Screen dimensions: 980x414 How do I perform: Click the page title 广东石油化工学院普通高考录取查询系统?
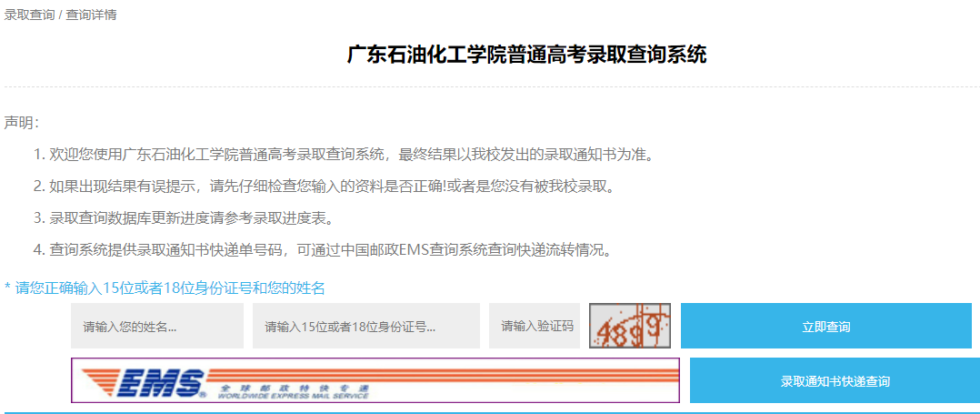coord(526,55)
